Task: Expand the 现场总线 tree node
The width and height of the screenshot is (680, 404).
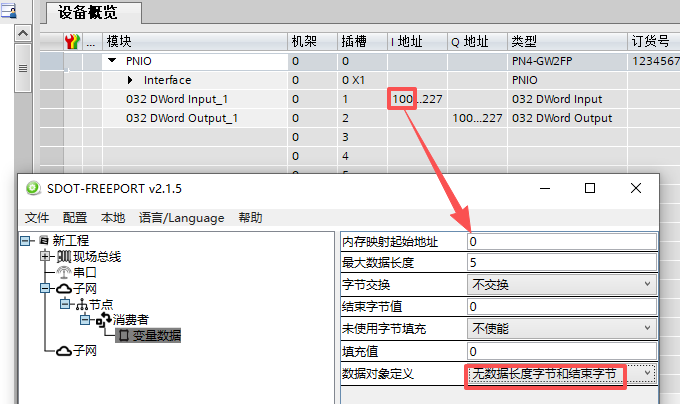Action: tap(45, 257)
